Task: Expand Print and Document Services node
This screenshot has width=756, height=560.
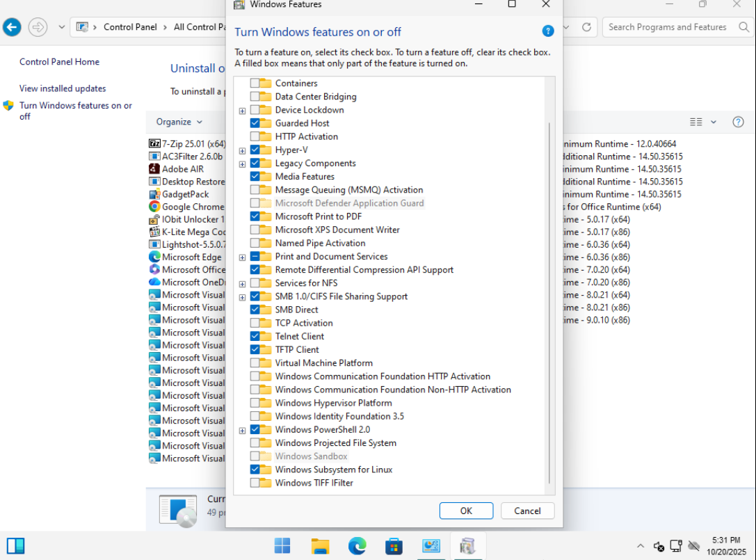Action: (x=242, y=257)
